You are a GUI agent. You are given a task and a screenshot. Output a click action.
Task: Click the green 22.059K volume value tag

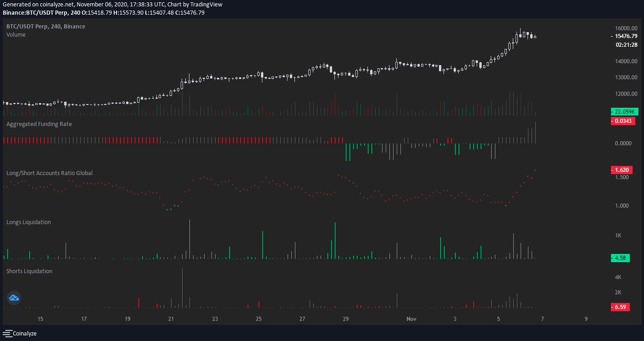[624, 112]
